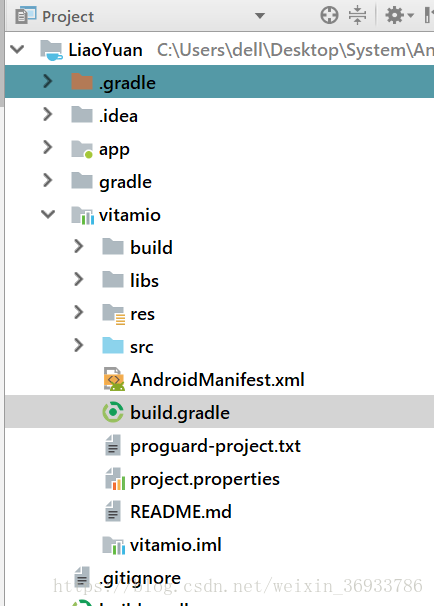Image resolution: width=434 pixels, height=606 pixels.
Task: Click the Collapse All toolbar icon
Action: [357, 16]
